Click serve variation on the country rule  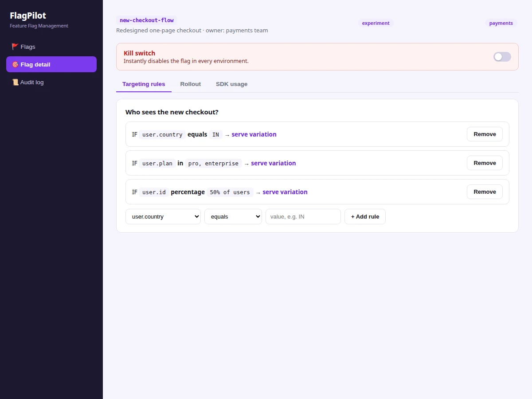(x=254, y=134)
